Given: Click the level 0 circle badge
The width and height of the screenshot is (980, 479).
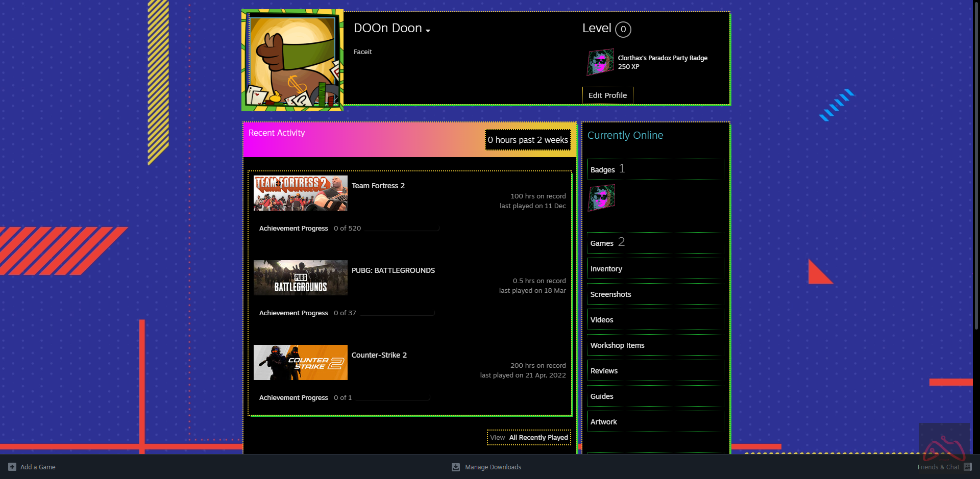Looking at the screenshot, I should [x=623, y=30].
